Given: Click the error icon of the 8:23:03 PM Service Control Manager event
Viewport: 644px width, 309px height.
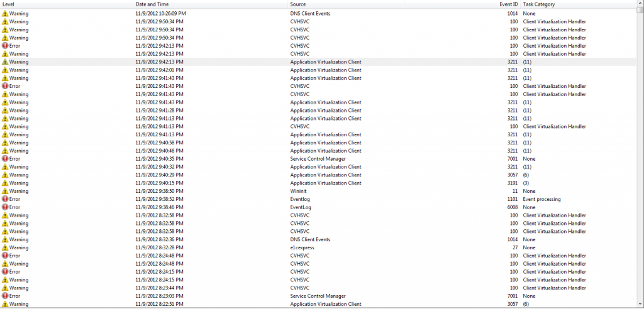Looking at the screenshot, I should [5, 296].
